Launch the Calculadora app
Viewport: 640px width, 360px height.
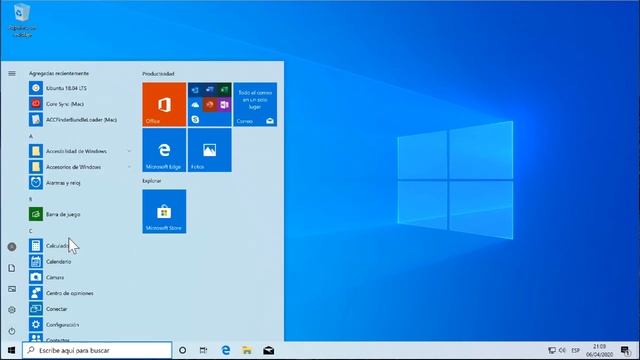(x=80, y=245)
